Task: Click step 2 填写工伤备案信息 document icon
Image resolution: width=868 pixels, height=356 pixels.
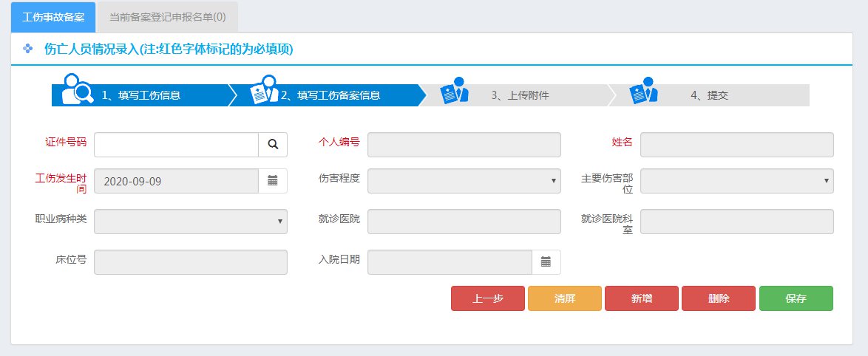Action: 263,89
